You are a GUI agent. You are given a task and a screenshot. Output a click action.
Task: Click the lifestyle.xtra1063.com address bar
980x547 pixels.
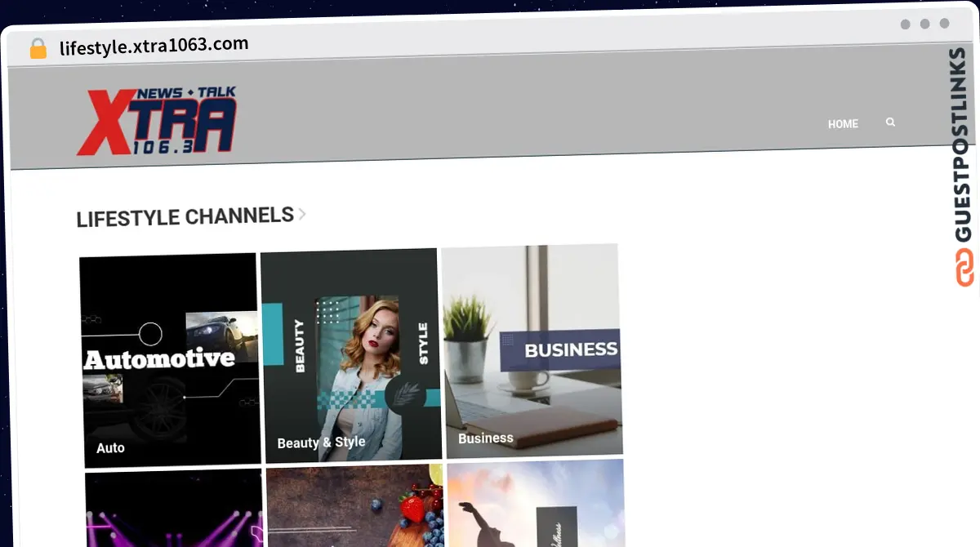[x=154, y=47]
